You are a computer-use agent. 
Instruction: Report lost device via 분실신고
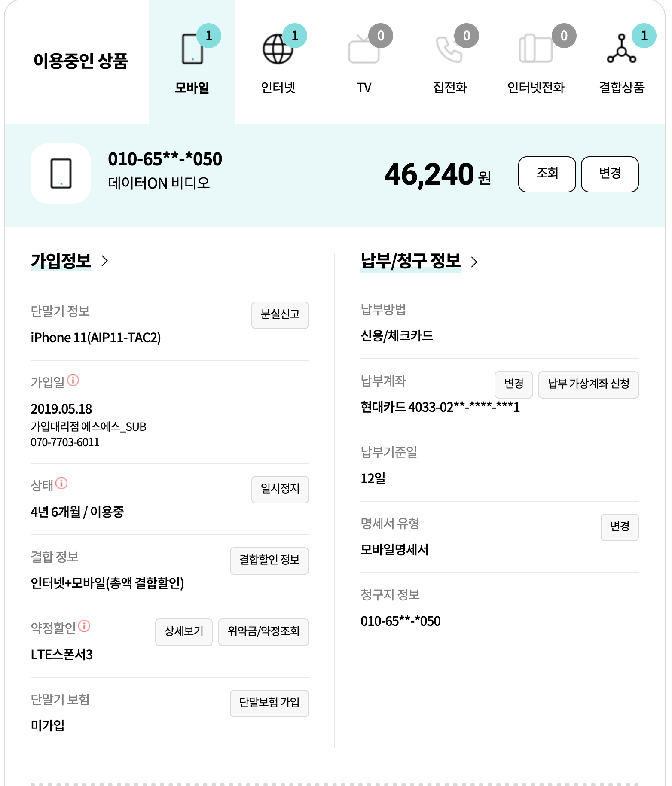[280, 315]
